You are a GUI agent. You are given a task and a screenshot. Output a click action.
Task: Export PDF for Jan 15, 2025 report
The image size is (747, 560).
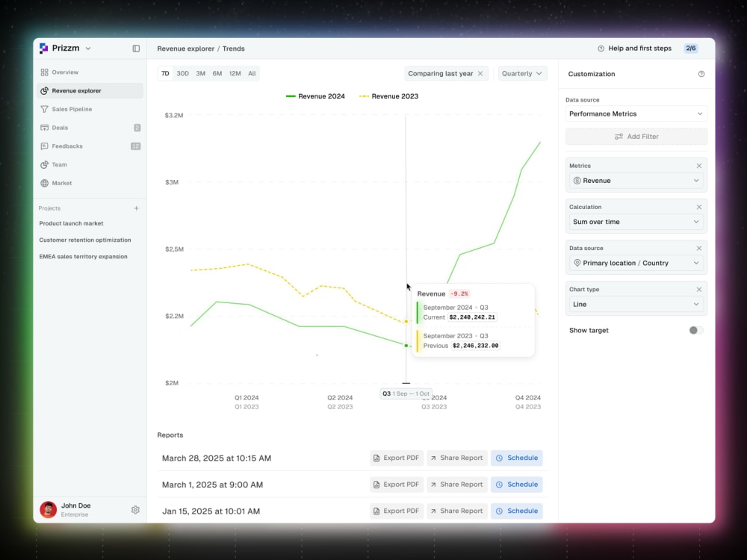397,511
